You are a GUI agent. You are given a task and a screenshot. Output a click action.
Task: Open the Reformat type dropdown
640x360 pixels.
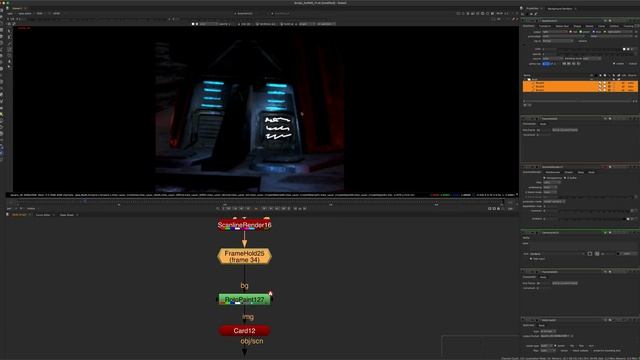(548, 331)
